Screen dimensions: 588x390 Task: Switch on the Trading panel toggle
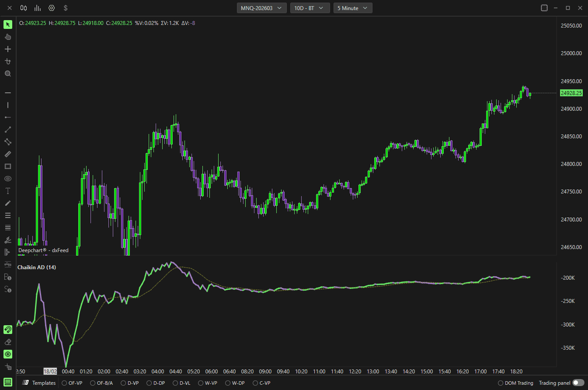578,383
